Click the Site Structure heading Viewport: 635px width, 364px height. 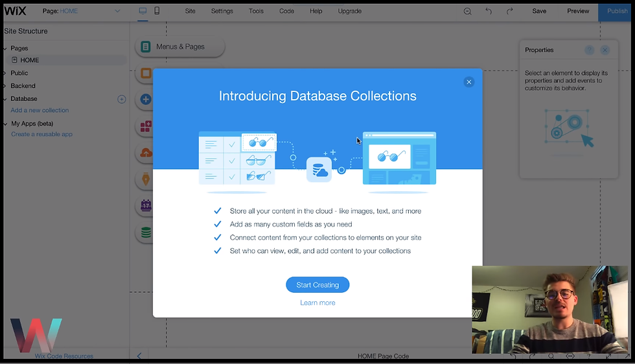(x=26, y=31)
